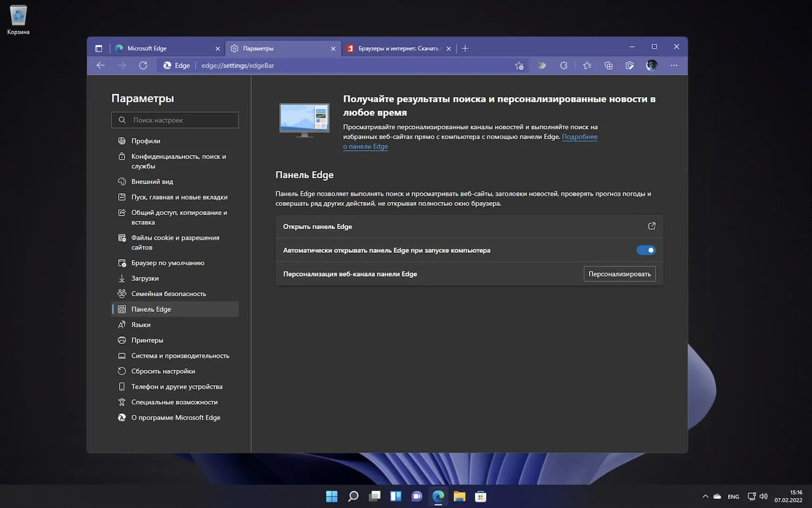Image resolution: width=812 pixels, height=508 pixels.
Task: Click the external-link icon for Открыть панель Edge
Action: tap(652, 226)
